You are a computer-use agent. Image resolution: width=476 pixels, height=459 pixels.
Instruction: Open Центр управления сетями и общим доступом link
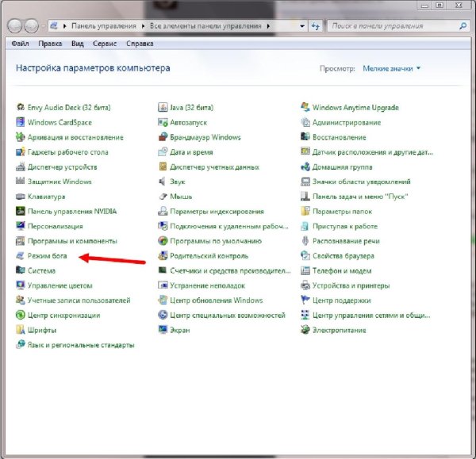[x=371, y=316]
